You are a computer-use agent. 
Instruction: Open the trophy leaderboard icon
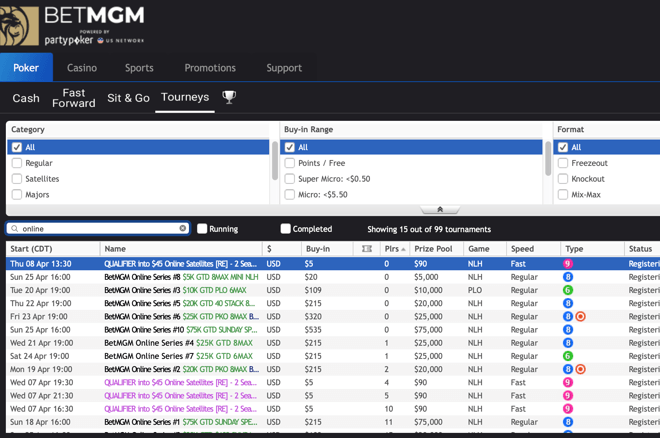click(229, 97)
